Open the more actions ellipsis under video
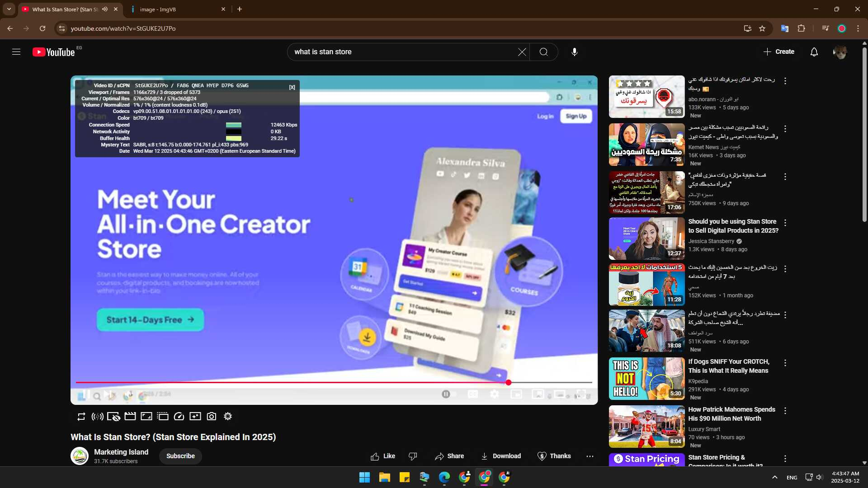 pyautogui.click(x=590, y=456)
